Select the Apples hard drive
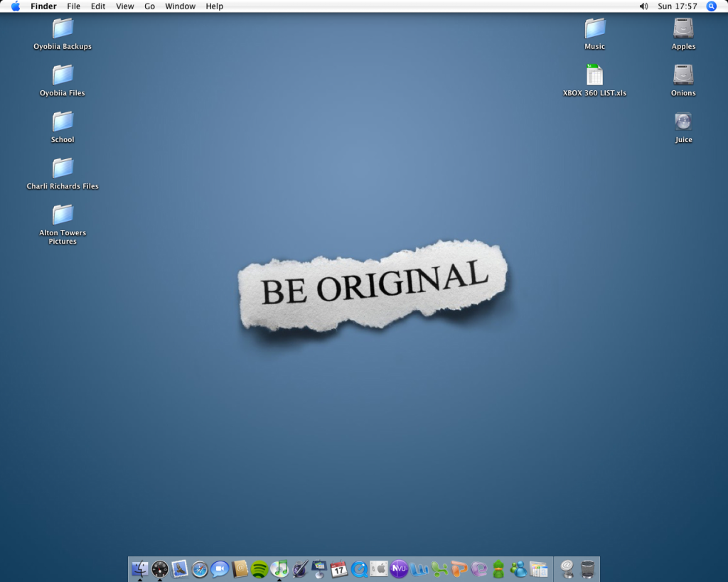 (x=683, y=34)
